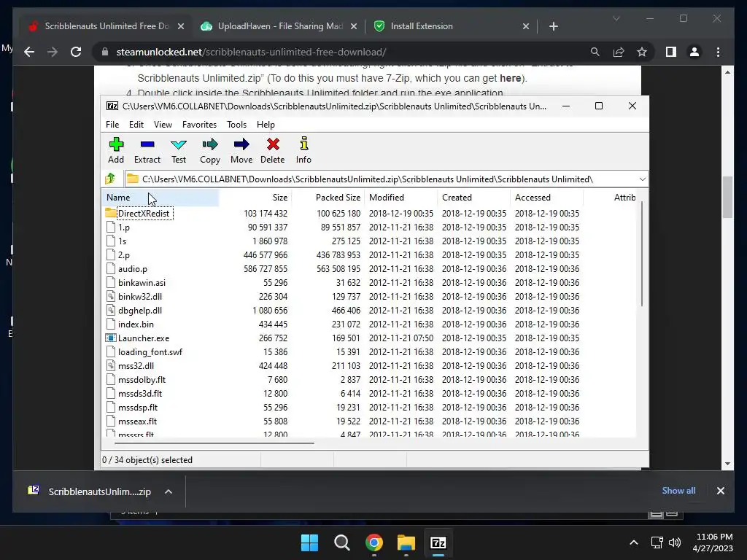Select the audio.p file row

[369, 268]
